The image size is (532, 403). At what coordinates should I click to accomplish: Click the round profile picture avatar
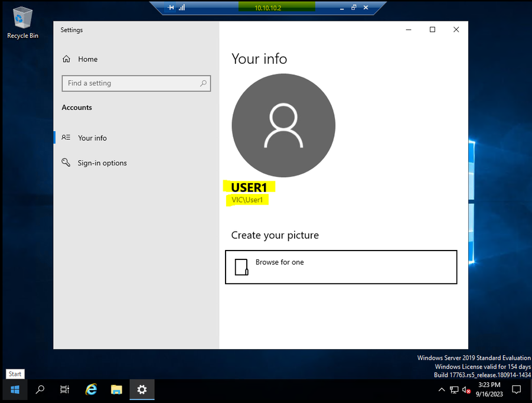[x=283, y=125]
